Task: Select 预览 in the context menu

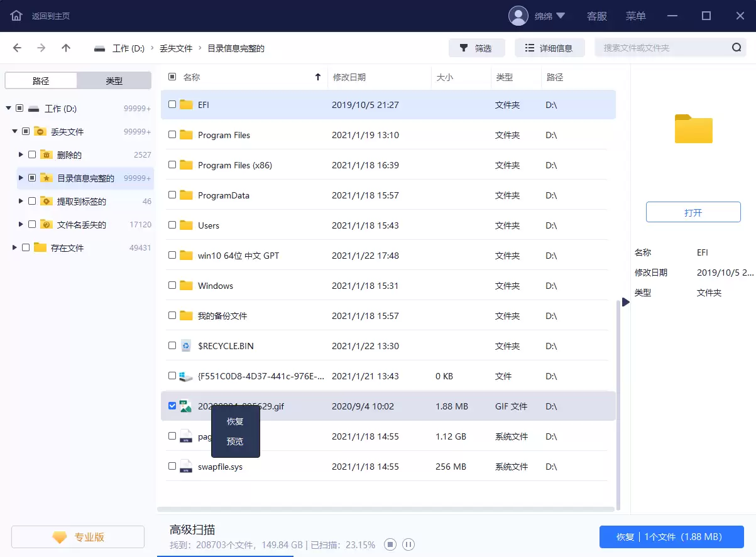Action: (x=234, y=441)
